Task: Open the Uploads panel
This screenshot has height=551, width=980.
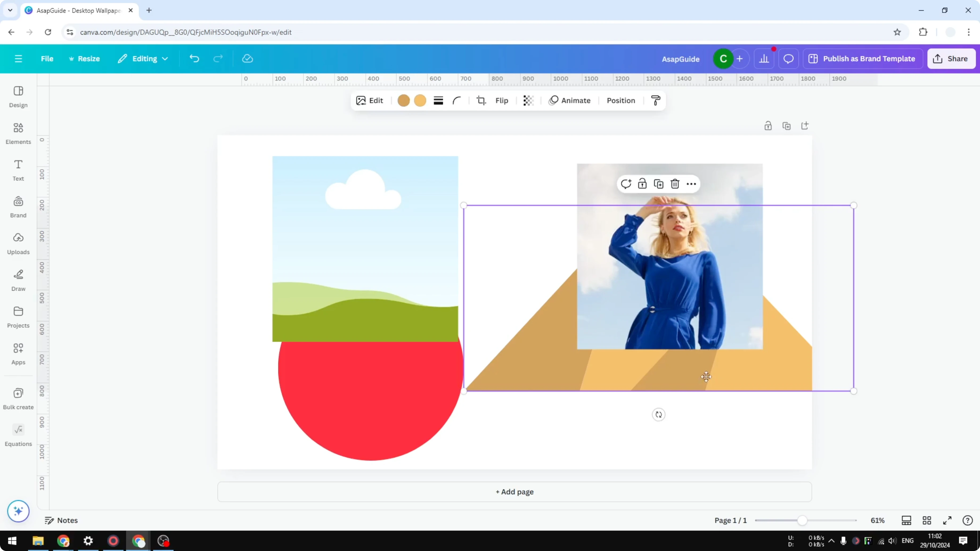Action: point(18,243)
